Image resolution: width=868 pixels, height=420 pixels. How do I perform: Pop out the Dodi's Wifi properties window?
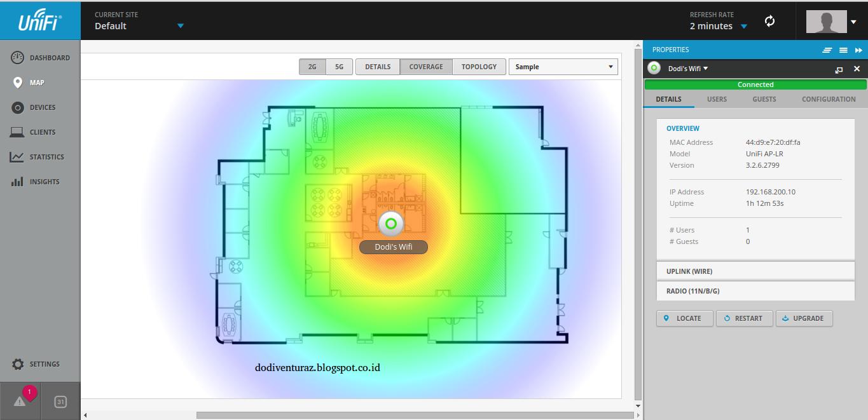tap(839, 69)
